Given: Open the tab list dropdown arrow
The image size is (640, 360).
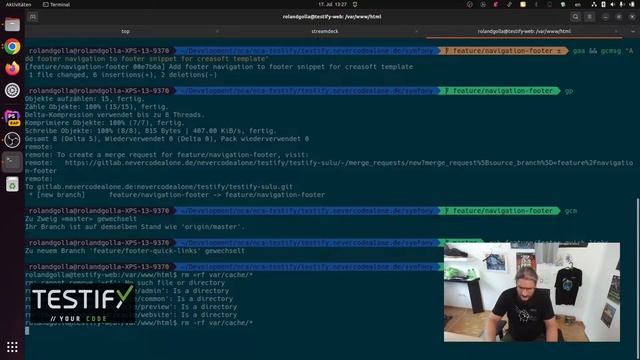Looking at the screenshot, I should pos(633,31).
